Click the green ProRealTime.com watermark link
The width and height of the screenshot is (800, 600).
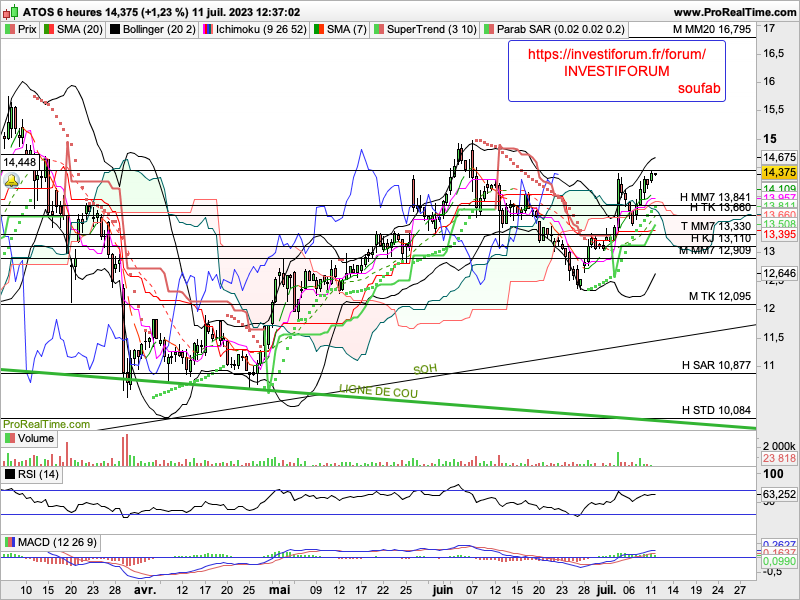point(40,424)
